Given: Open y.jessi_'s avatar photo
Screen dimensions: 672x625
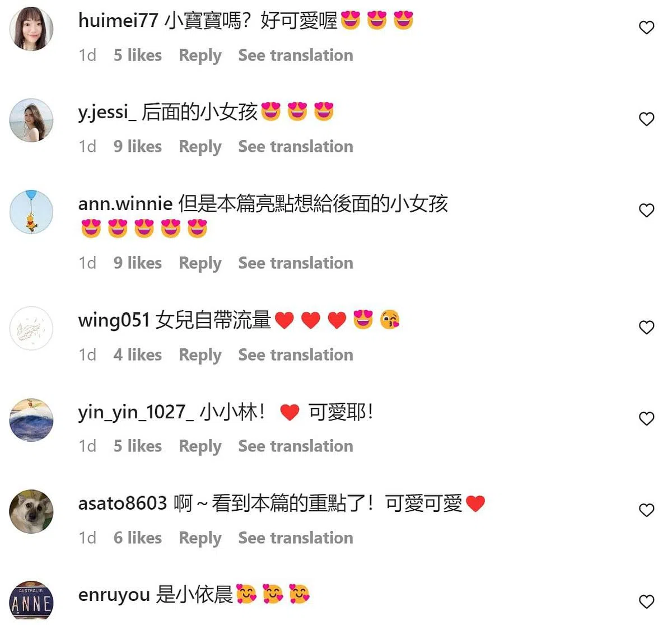Looking at the screenshot, I should click(31, 120).
